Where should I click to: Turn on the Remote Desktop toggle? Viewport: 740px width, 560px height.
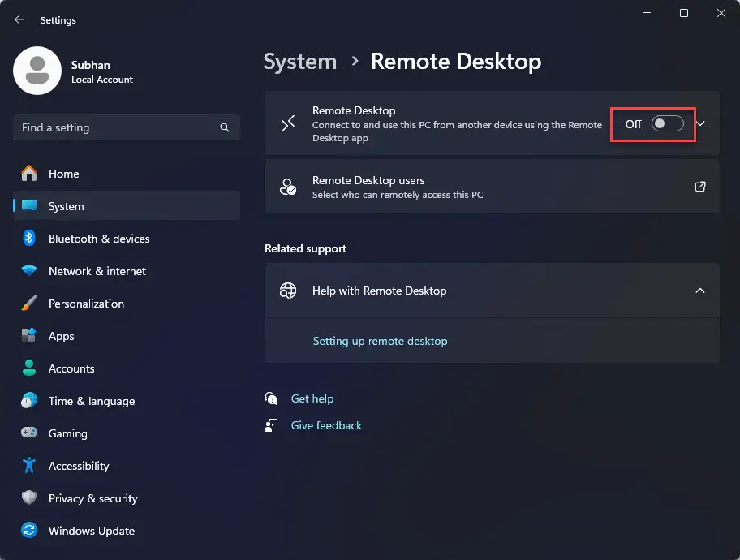click(x=667, y=123)
